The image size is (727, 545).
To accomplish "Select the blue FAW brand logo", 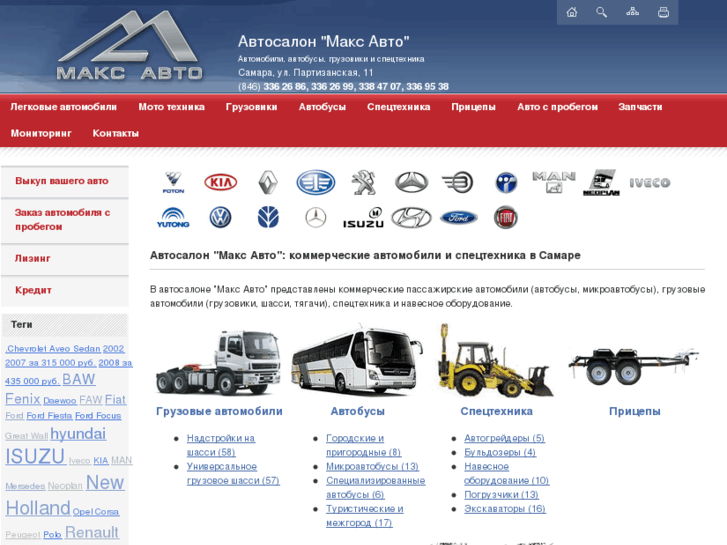I will click(316, 182).
